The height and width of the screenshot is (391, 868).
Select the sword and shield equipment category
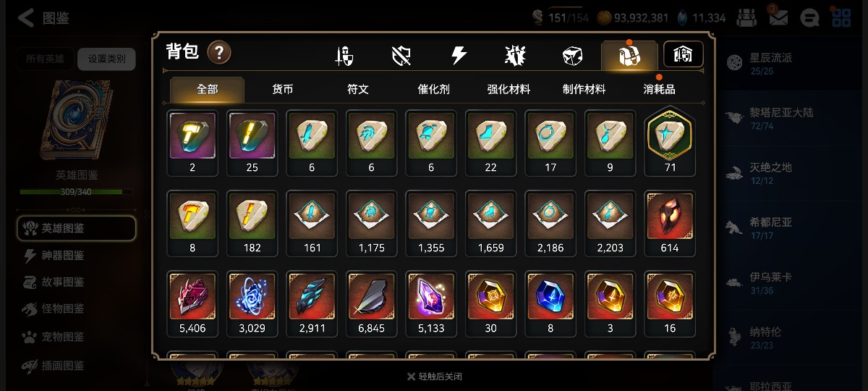[344, 56]
